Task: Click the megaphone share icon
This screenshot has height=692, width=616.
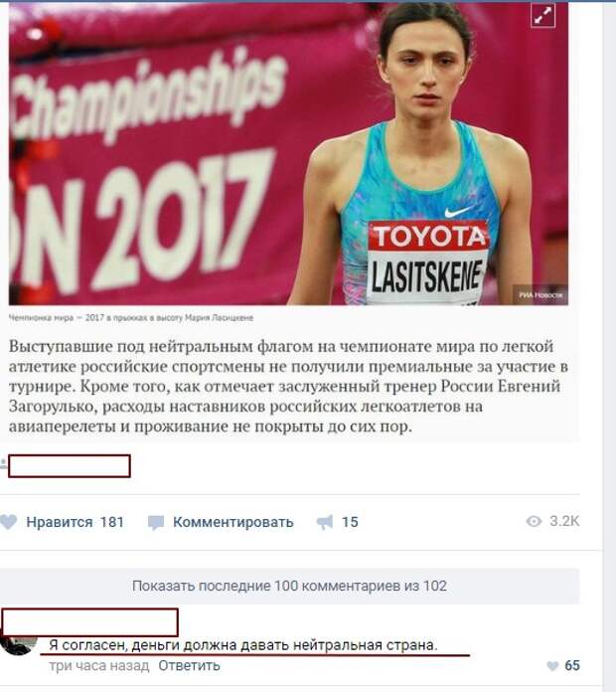Action: pos(325,523)
